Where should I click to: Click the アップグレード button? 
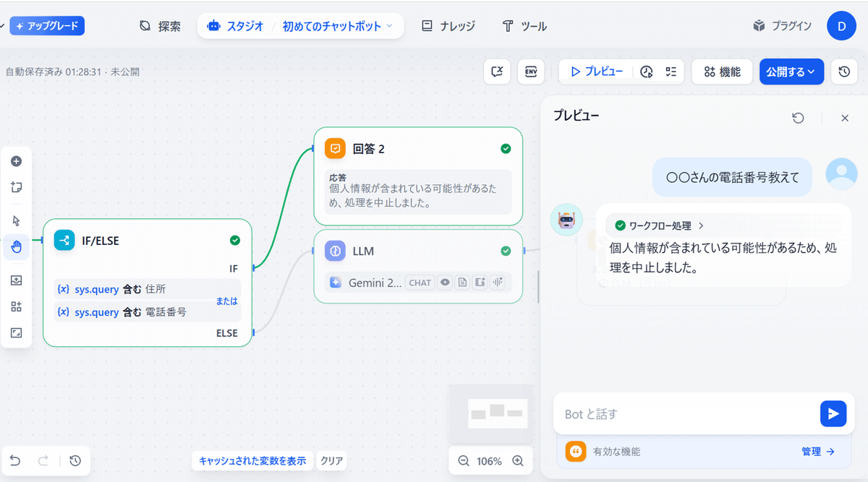pyautogui.click(x=48, y=26)
